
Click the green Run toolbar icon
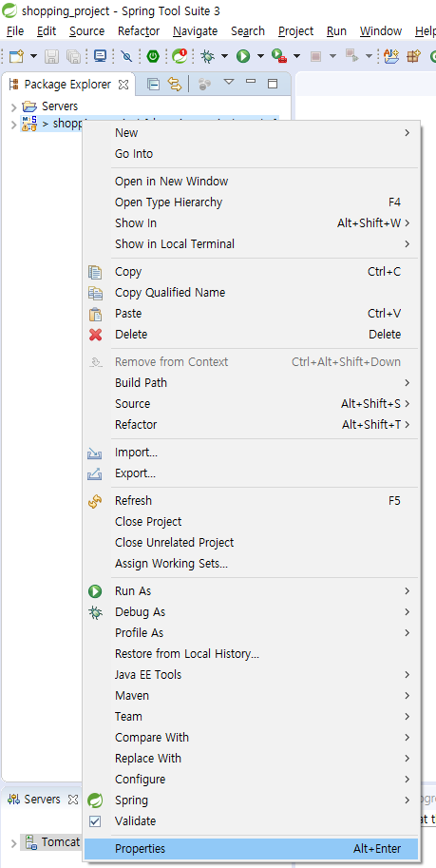(243, 56)
